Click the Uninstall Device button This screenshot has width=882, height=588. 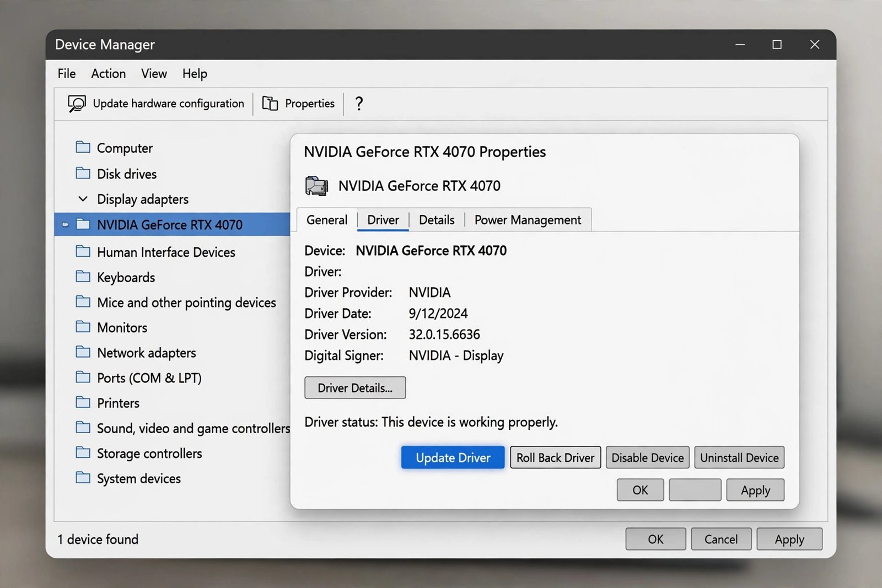pos(739,457)
